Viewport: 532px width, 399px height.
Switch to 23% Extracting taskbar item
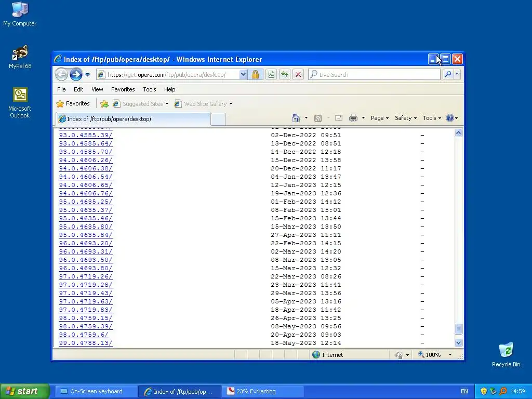[x=262, y=391]
